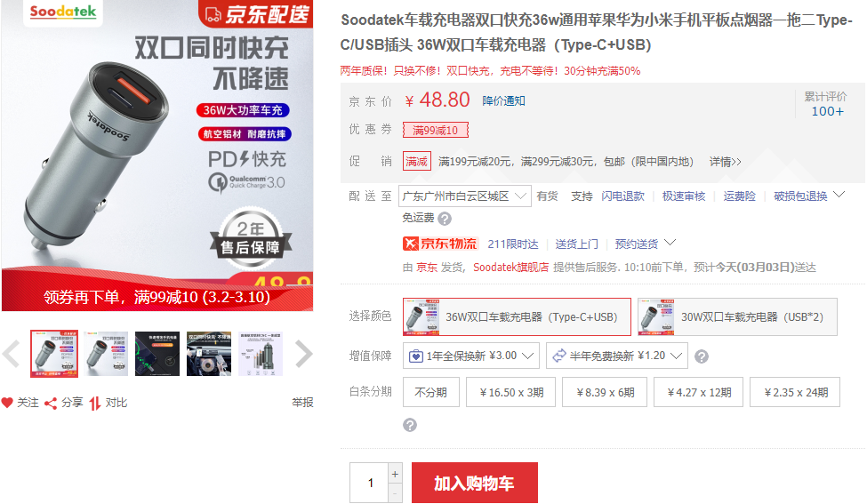Click the compare arrows icon

[x=95, y=404]
